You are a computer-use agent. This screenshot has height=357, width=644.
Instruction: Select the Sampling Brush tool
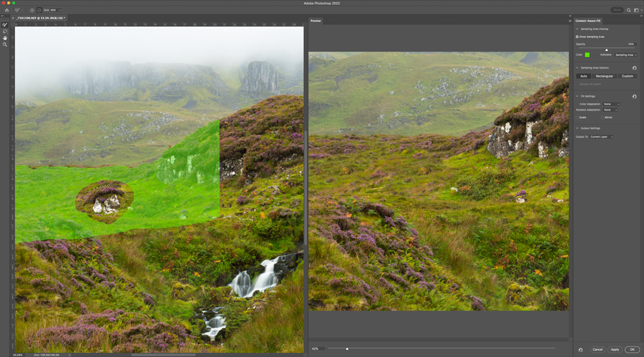(x=5, y=25)
